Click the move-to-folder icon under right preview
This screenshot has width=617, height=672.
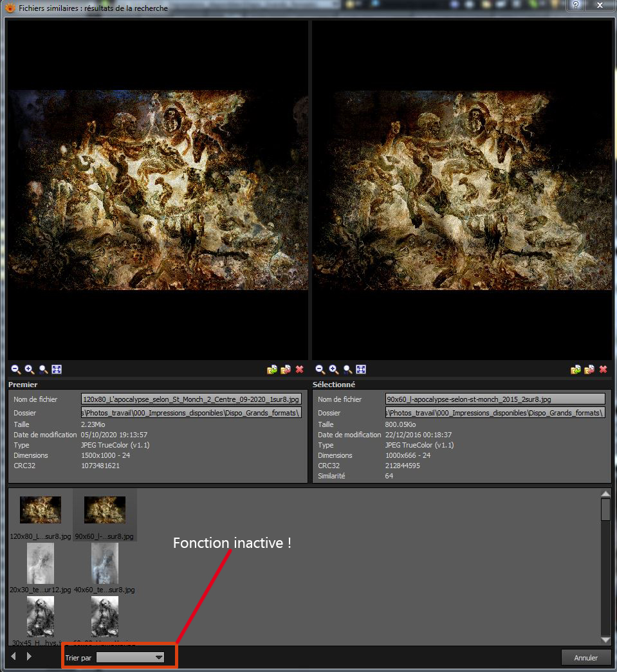(x=589, y=370)
